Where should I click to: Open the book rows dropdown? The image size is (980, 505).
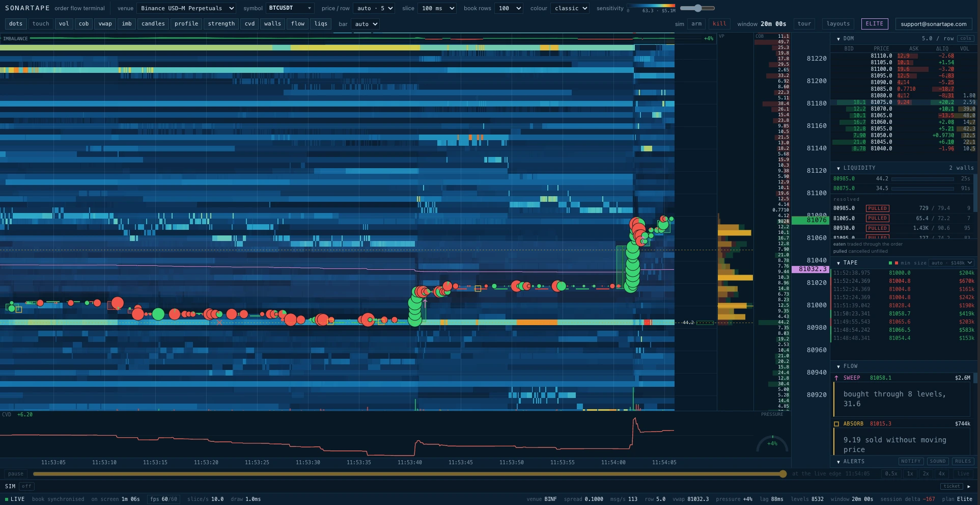tap(509, 8)
